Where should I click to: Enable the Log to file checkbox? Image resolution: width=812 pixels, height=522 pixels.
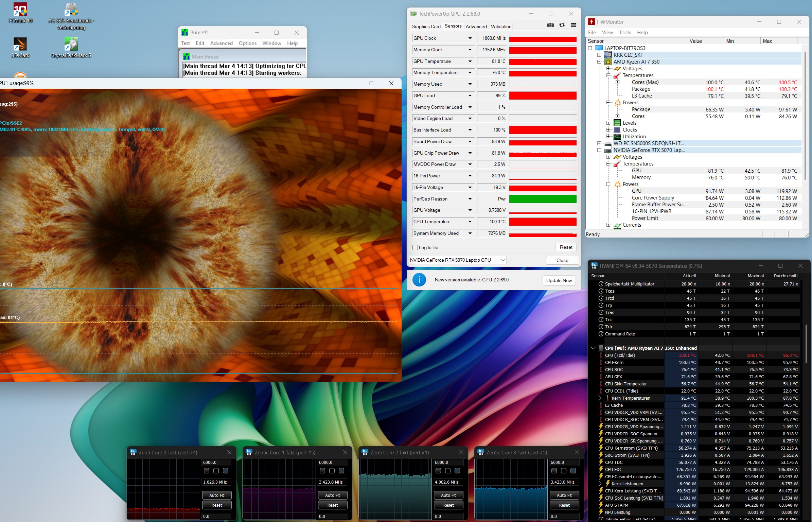click(415, 247)
